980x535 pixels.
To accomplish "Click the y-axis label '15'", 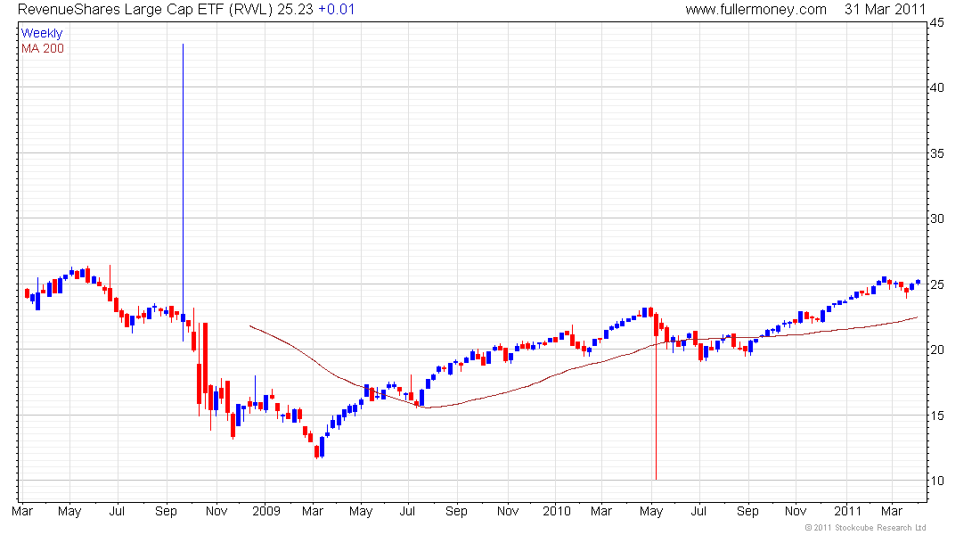I will coord(936,415).
